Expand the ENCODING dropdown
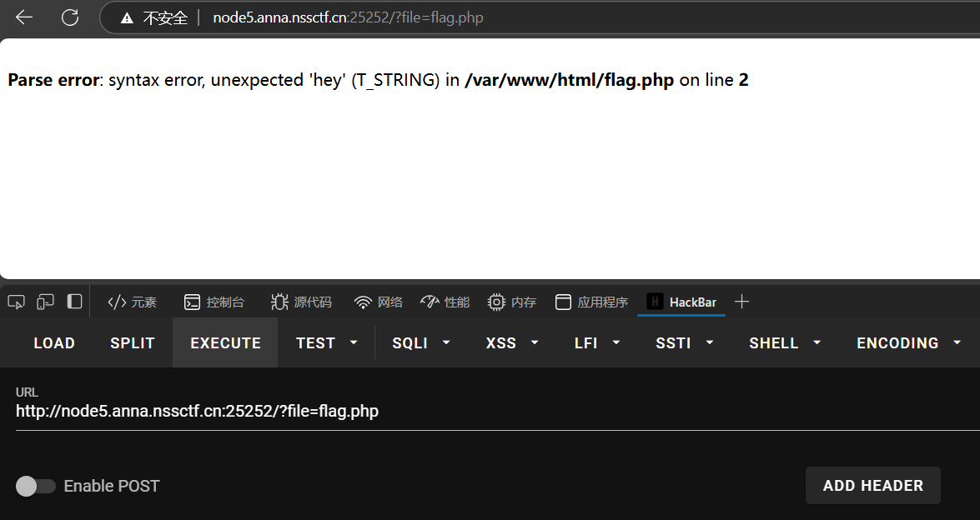Image resolution: width=980 pixels, height=520 pixels. (908, 342)
